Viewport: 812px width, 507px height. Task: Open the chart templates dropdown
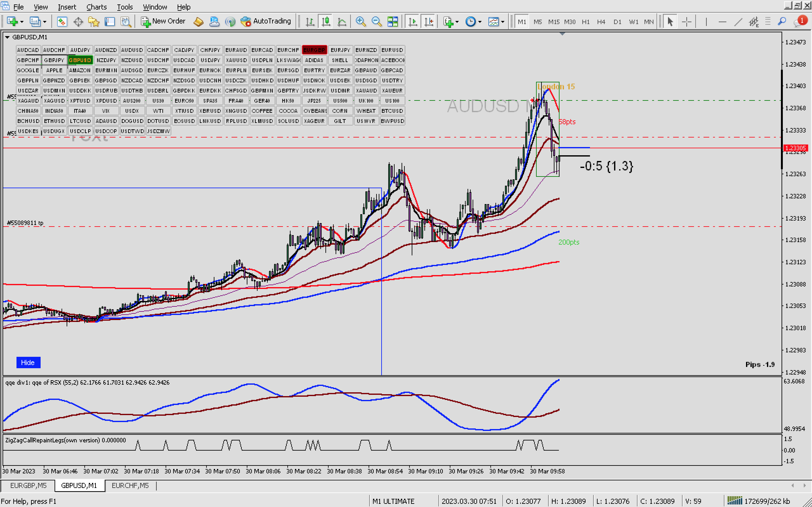(x=502, y=22)
